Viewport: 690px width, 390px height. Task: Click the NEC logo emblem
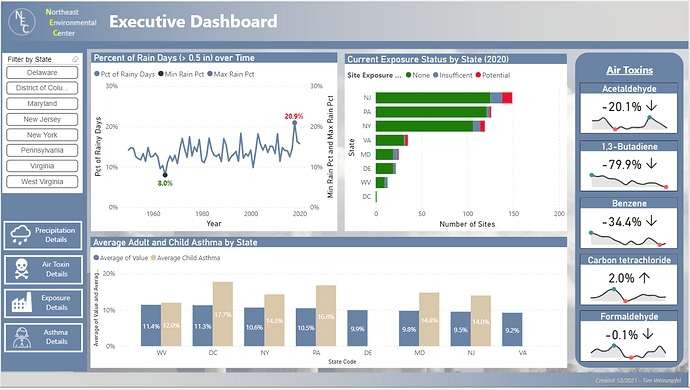point(22,22)
